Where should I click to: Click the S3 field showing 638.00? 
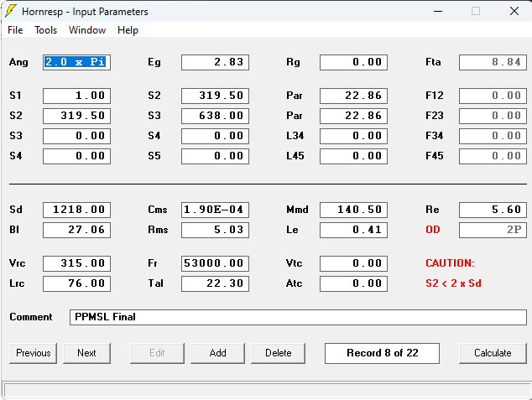pos(215,116)
